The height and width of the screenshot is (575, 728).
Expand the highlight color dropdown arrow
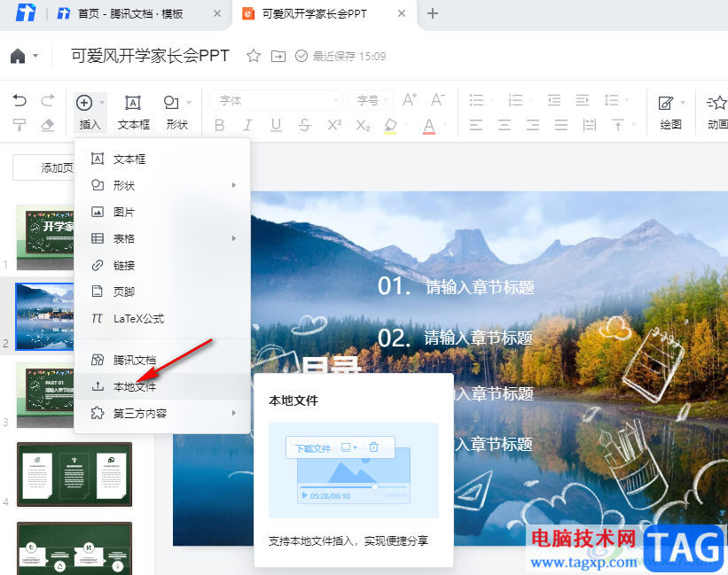(x=406, y=125)
